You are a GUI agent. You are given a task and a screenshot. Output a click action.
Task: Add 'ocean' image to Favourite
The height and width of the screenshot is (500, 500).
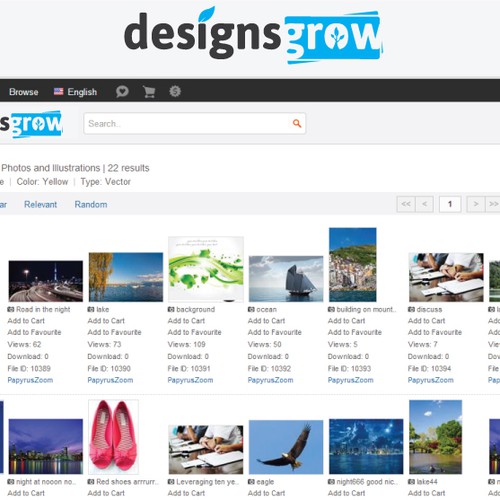(274, 332)
